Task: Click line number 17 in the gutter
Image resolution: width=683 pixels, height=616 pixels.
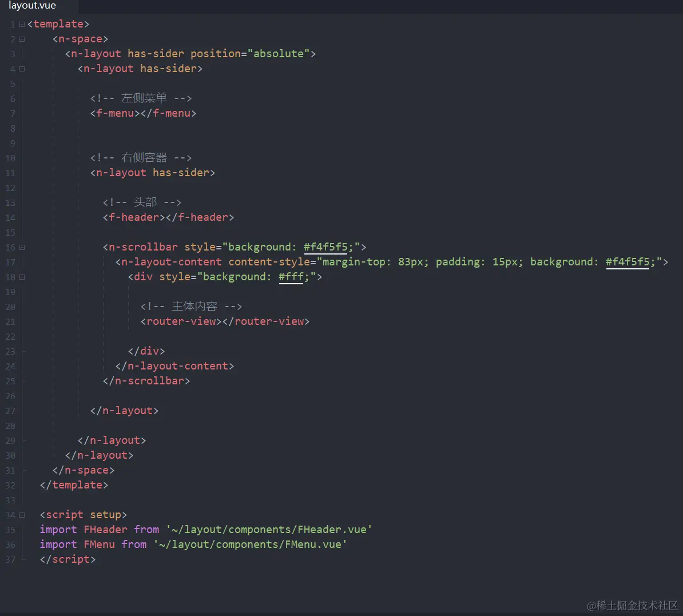Action: 10,263
